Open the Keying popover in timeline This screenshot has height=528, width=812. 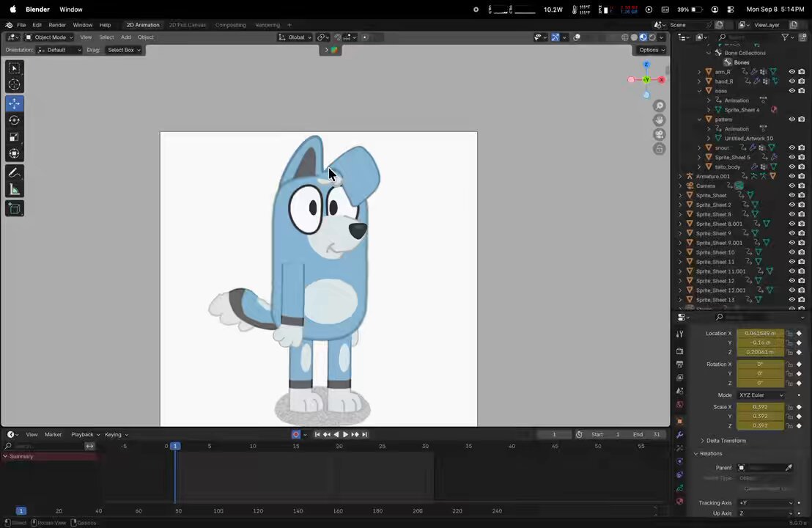[x=116, y=434]
